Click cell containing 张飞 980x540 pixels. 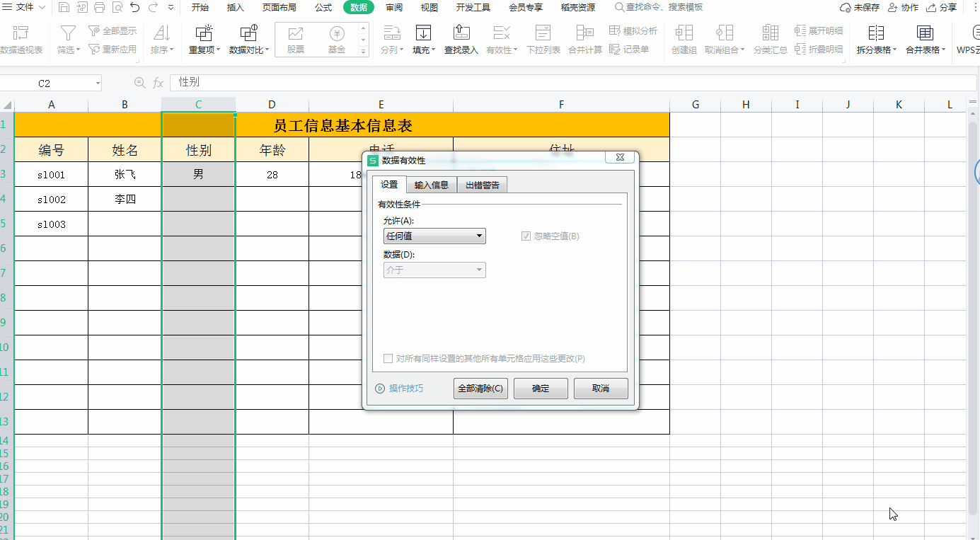(125, 174)
